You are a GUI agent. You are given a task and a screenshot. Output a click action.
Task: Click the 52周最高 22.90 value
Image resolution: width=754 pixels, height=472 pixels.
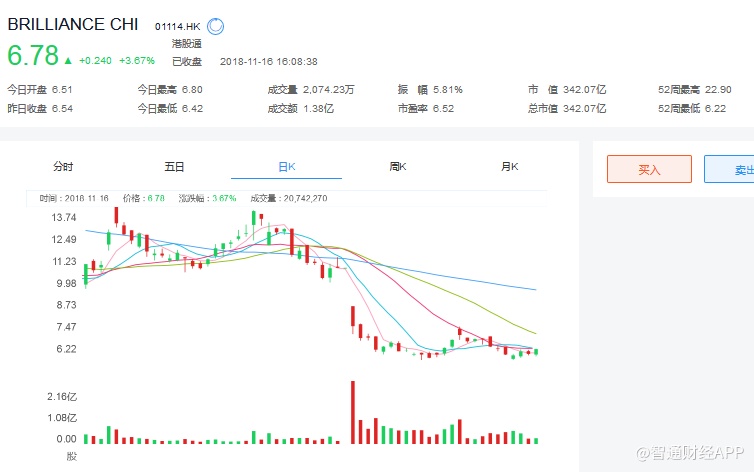(x=727, y=89)
